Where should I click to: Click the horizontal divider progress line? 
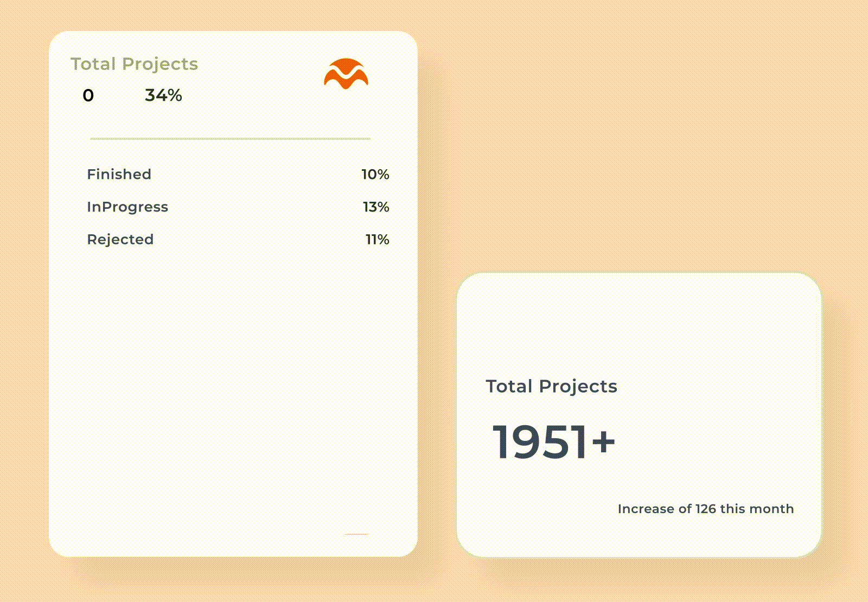tap(230, 139)
